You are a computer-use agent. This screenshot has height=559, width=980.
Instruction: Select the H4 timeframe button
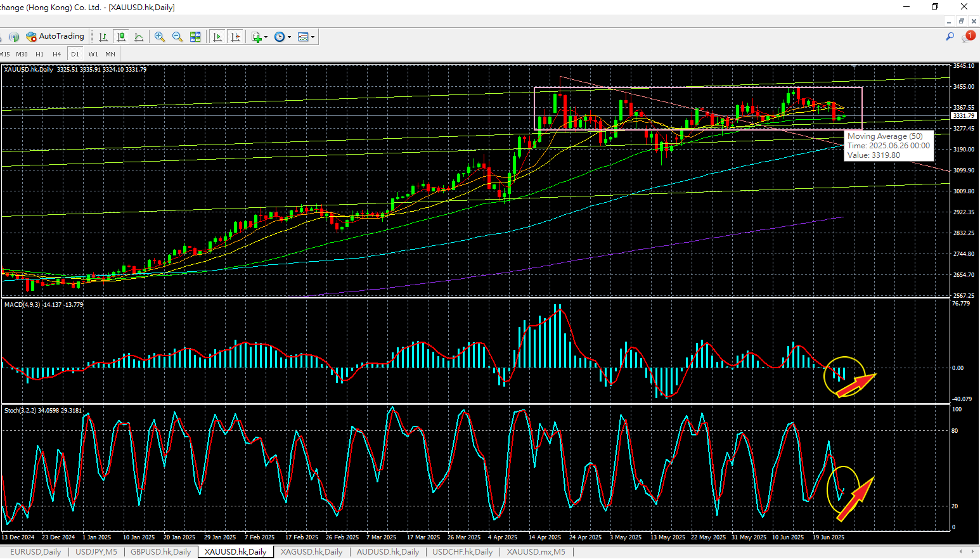point(57,55)
